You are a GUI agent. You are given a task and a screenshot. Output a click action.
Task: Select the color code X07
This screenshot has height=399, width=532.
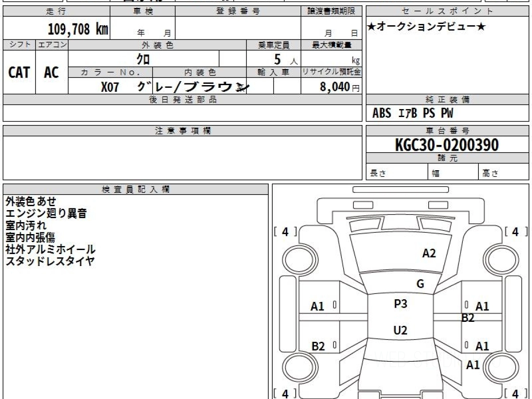110,87
